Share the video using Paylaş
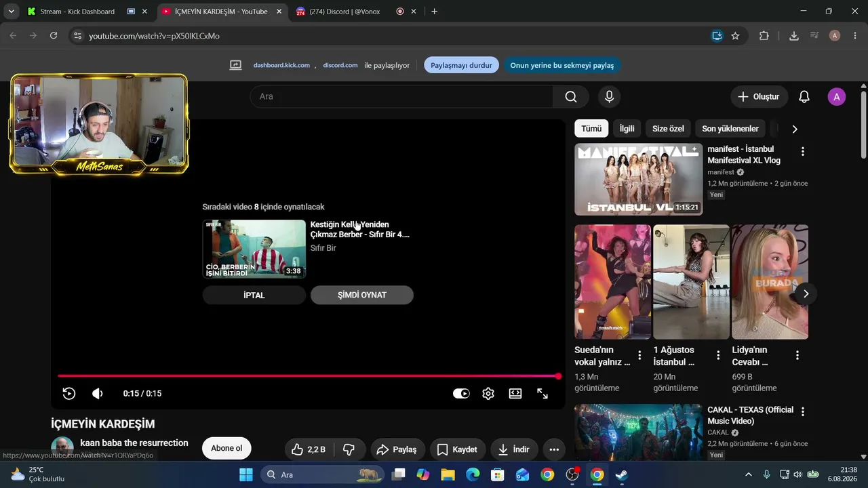The height and width of the screenshot is (488, 868). (x=398, y=449)
